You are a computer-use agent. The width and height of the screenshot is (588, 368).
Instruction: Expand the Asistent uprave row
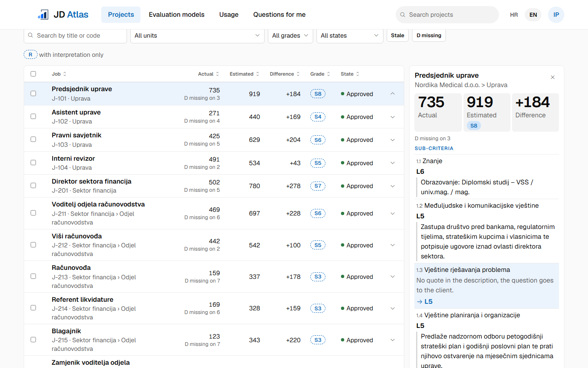392,117
